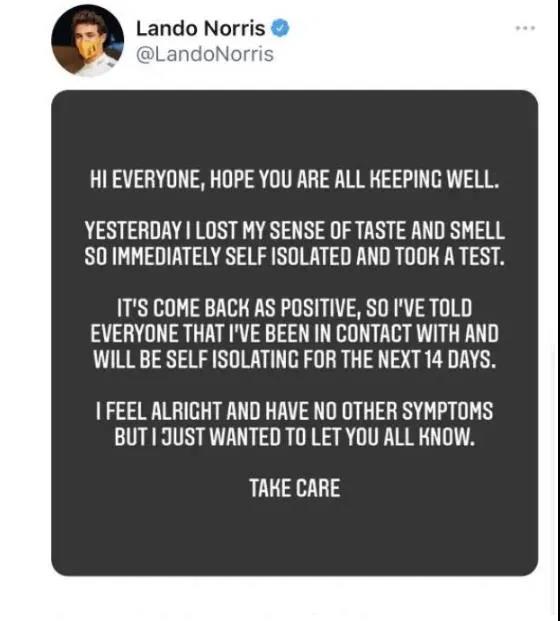Click the "EVERYONE THAT I'VE BEEN IN CONTACT" line
560x621 pixels.
point(295,333)
